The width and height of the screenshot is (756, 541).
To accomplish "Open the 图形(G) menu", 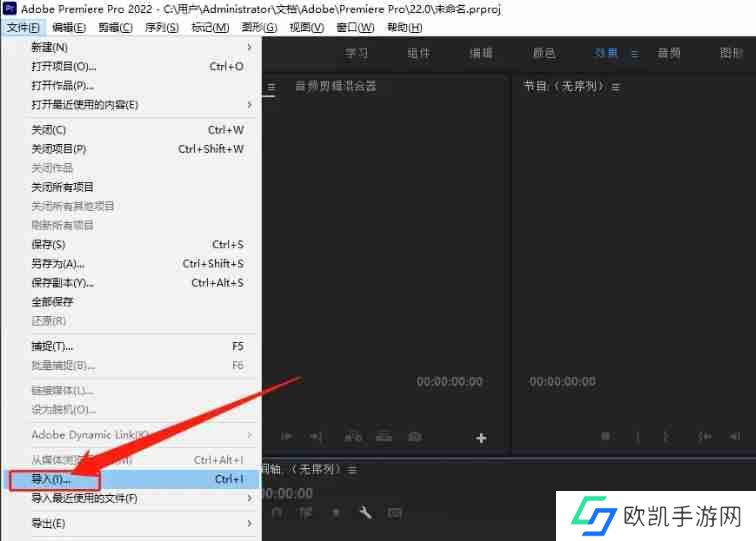I will pos(259,27).
